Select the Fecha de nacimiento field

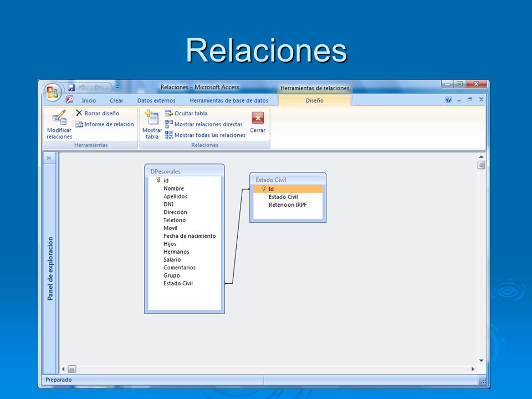[x=185, y=236]
